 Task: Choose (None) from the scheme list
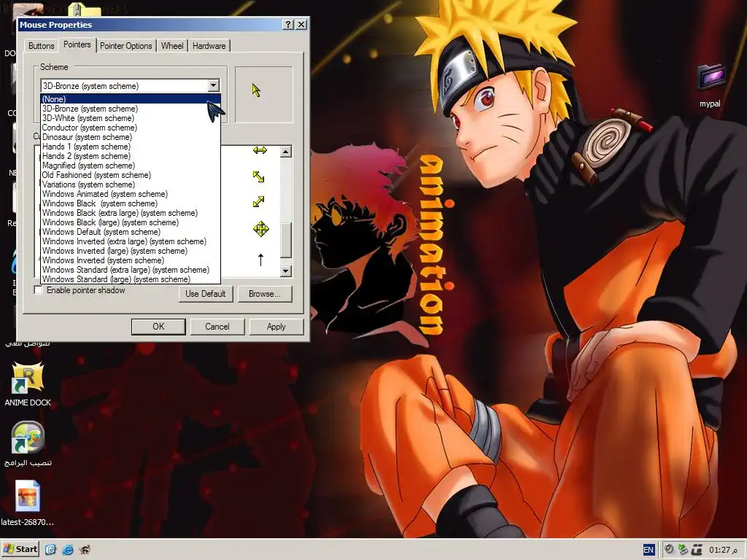[x=131, y=99]
